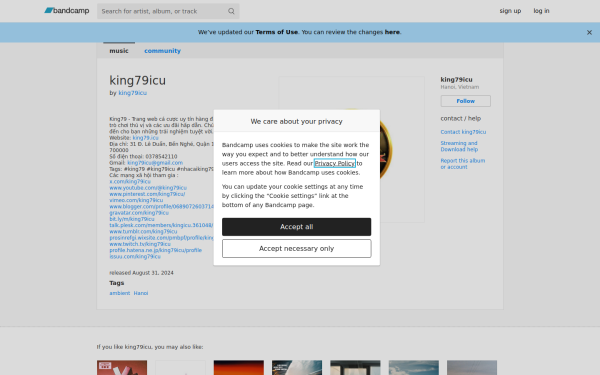Open x.com/king79icu link

130,182
